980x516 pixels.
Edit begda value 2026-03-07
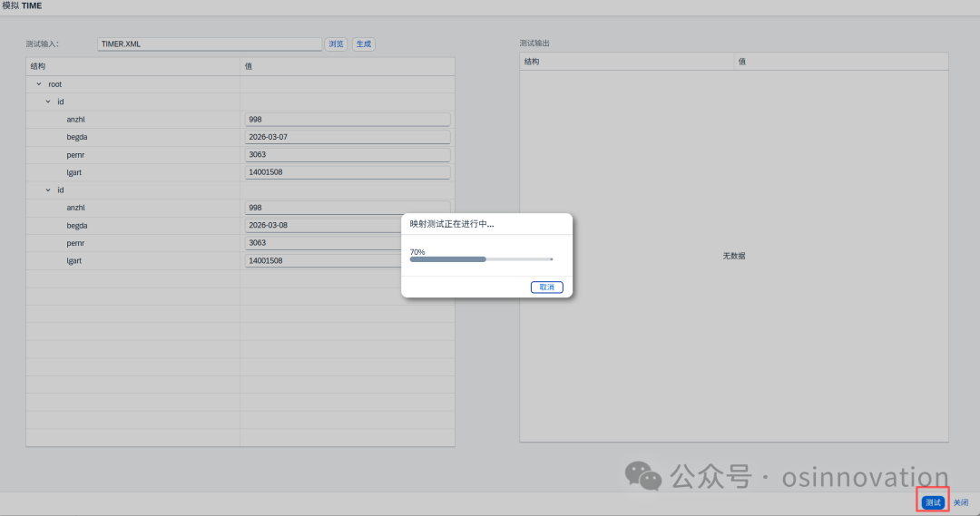pos(347,137)
